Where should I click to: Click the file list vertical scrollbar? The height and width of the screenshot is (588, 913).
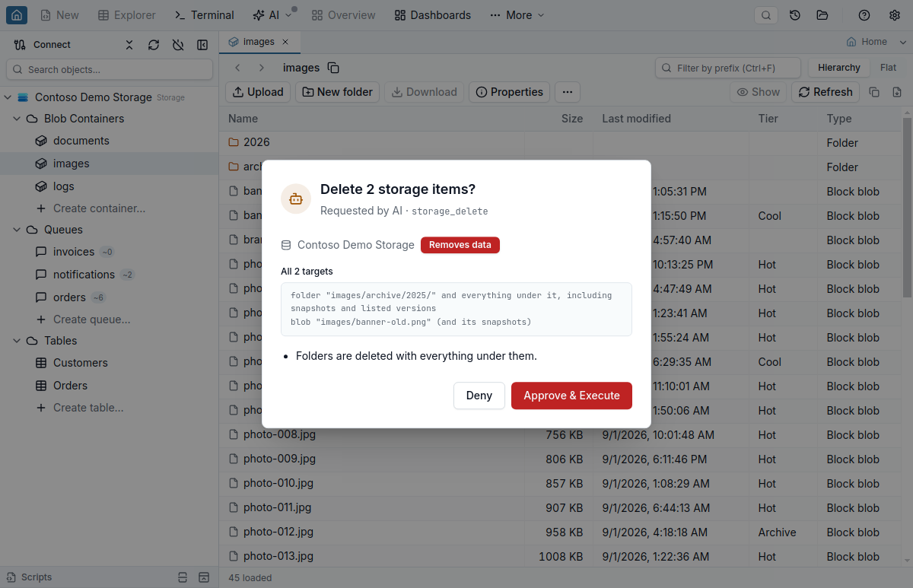(x=907, y=207)
